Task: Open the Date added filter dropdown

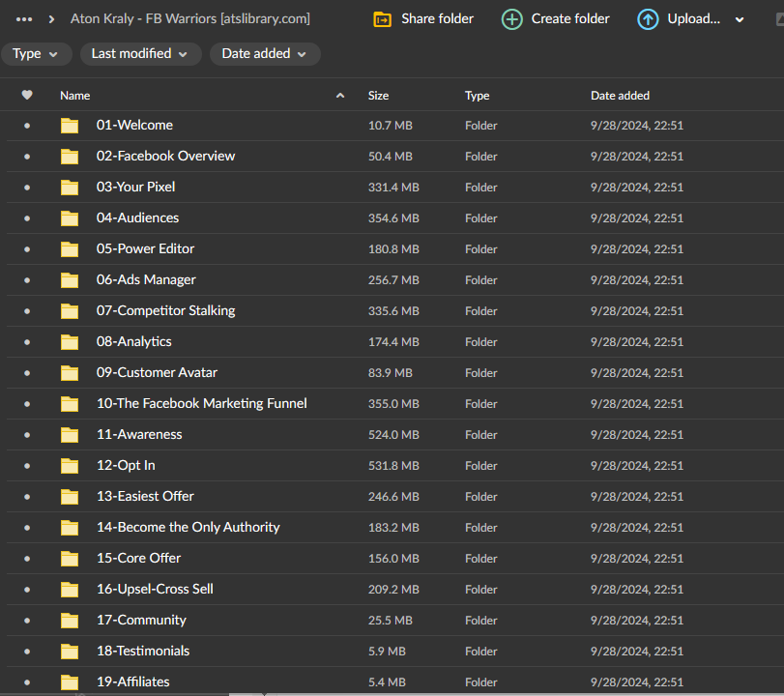Action: [x=264, y=54]
